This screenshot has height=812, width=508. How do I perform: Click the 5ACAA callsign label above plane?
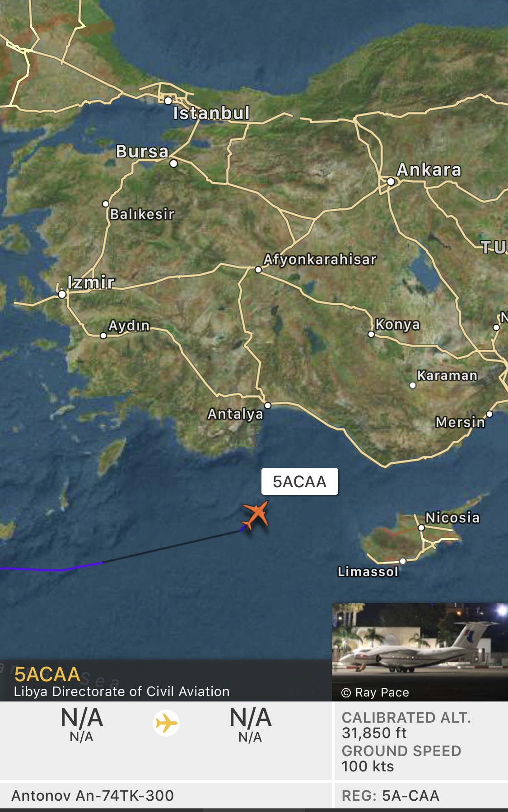300,481
